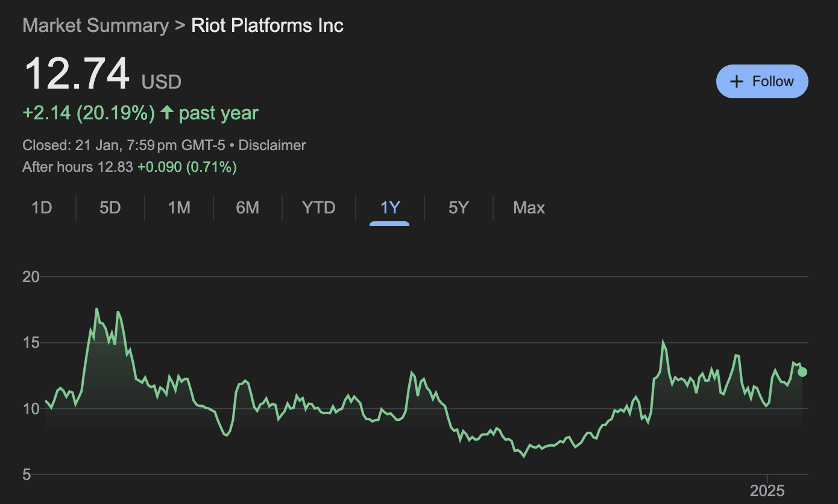The image size is (838, 504).
Task: Select the 6M time range tab
Action: click(x=248, y=208)
